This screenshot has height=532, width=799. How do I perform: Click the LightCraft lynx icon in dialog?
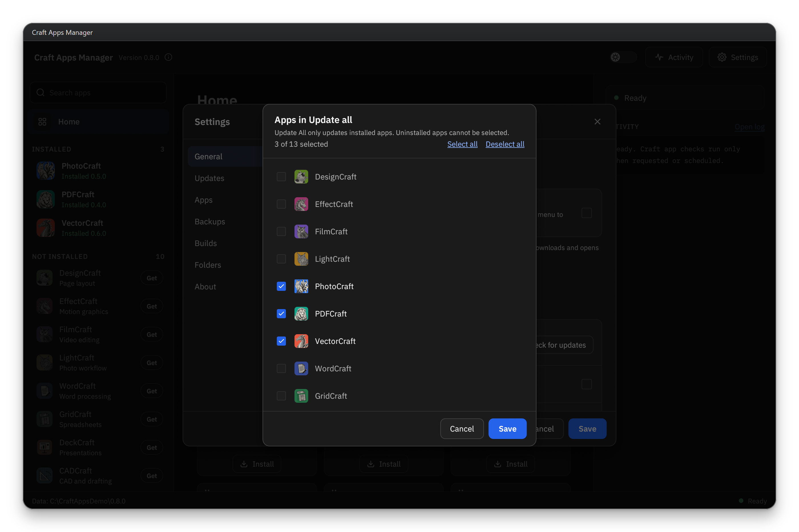(x=301, y=259)
